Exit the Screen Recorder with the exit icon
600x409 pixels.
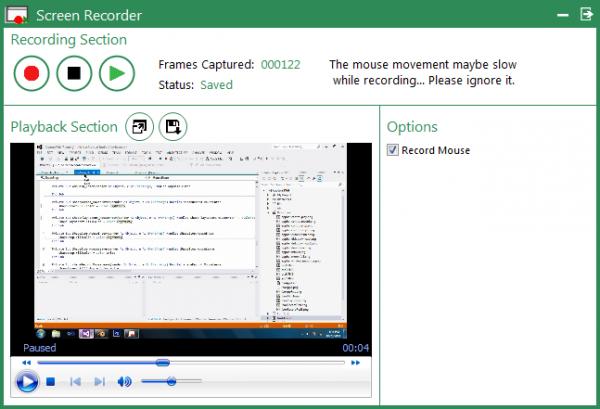587,14
